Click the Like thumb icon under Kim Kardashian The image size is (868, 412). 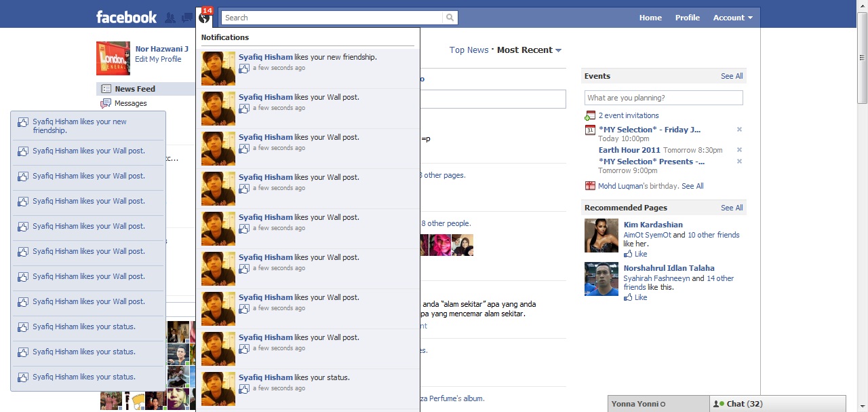pyautogui.click(x=628, y=254)
